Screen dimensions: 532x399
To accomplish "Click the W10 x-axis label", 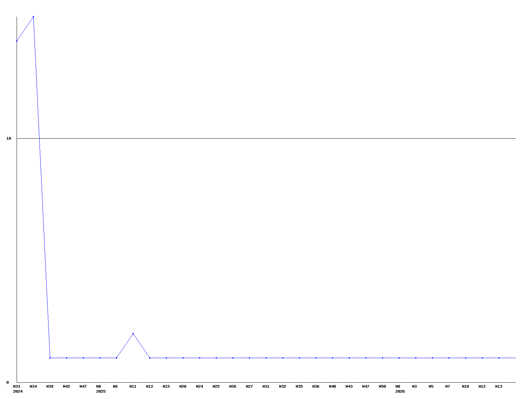I will point(465,386).
